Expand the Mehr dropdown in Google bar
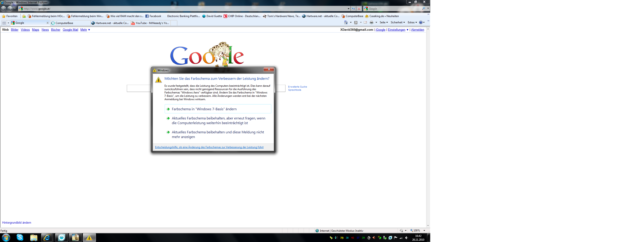The image size is (644, 242). (85, 30)
